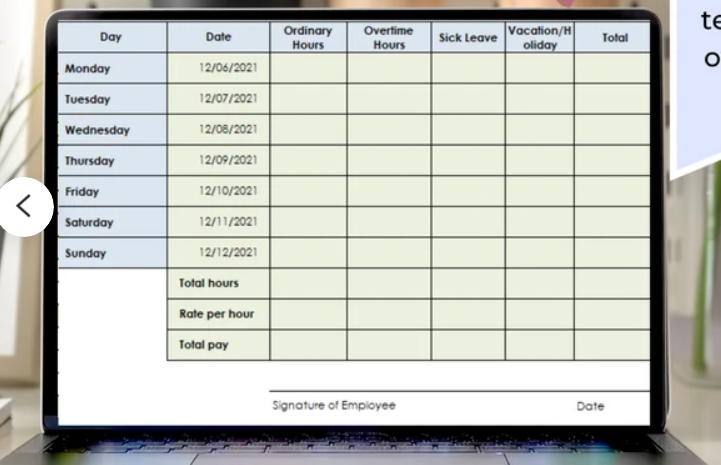Click the Rate per hour Sick Leave cell
Viewport: 721px width, 465px height.
click(x=468, y=314)
